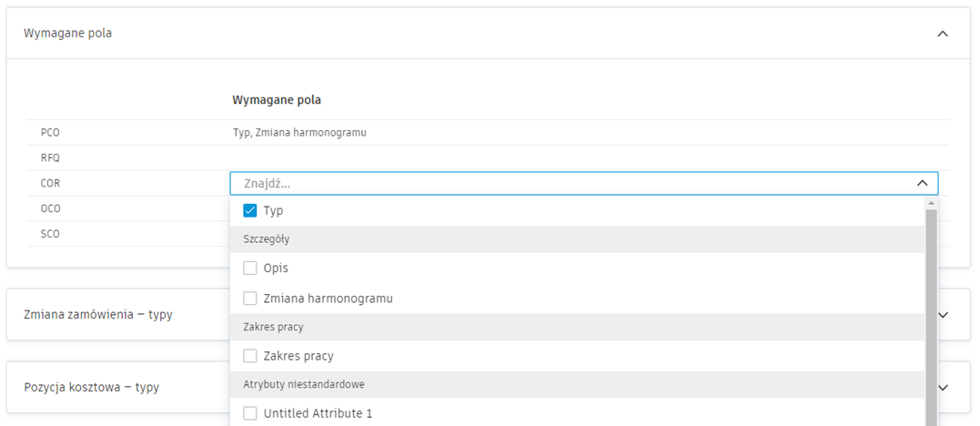This screenshot has height=426, width=980.
Task: Select the Untitled Attribute 1 checkbox
Action: click(250, 413)
